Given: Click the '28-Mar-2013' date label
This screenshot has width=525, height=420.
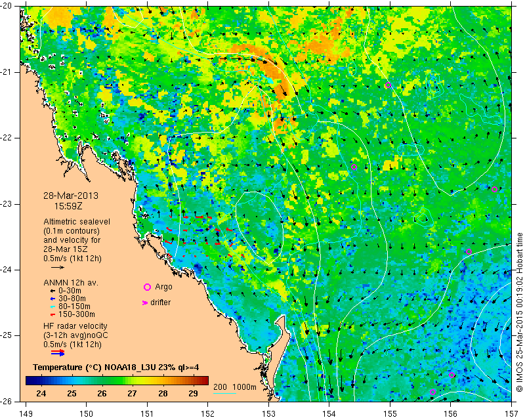Looking at the screenshot, I should pyautogui.click(x=71, y=196).
